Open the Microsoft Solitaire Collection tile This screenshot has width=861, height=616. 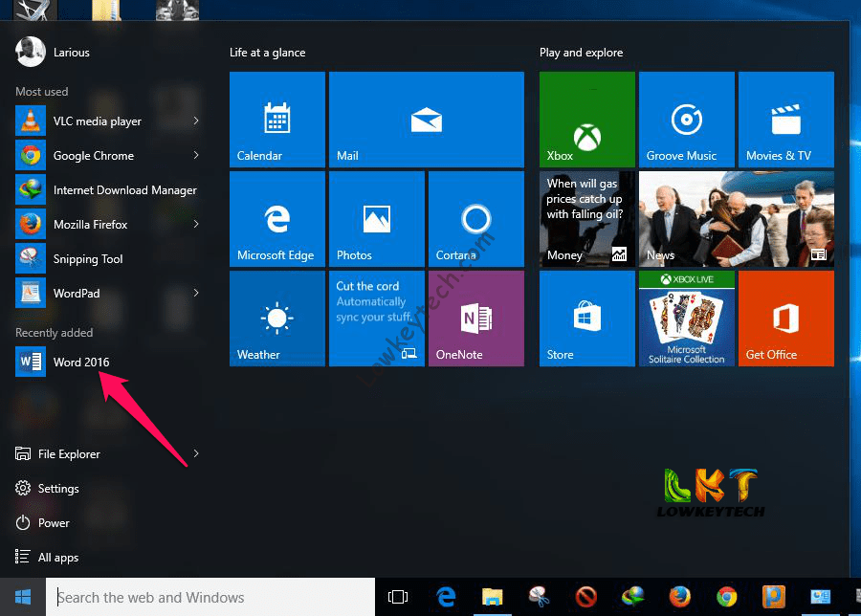[x=686, y=319]
